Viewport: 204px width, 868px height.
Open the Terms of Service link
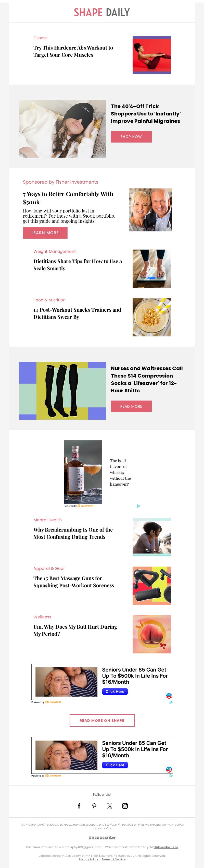coord(113,859)
